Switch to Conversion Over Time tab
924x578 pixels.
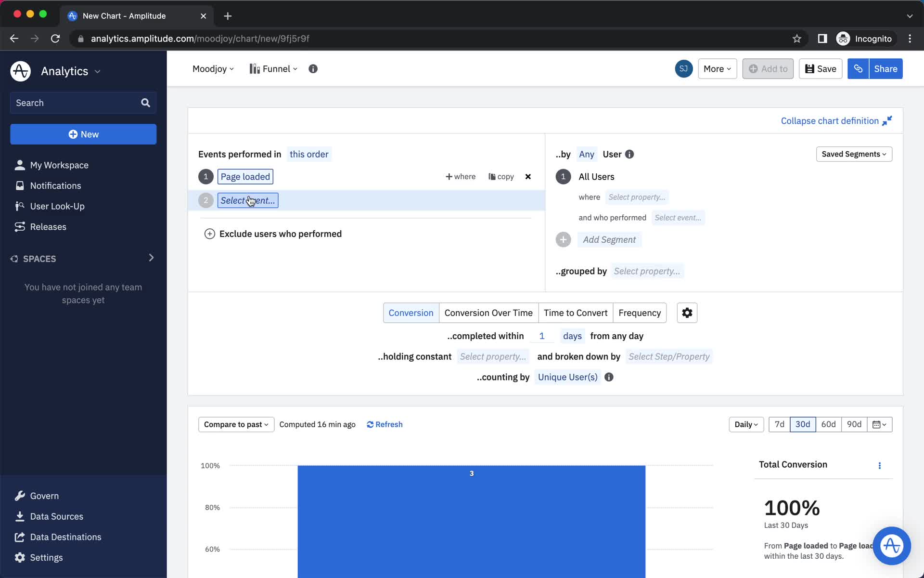pyautogui.click(x=488, y=312)
